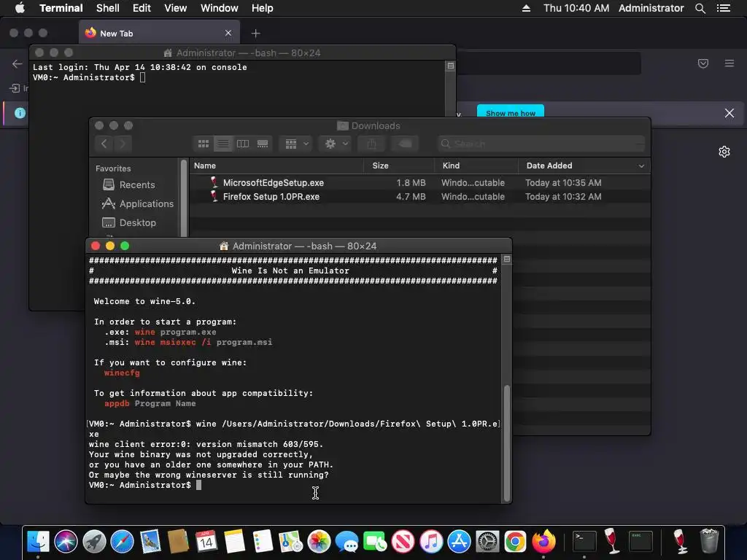This screenshot has height=560, width=747.
Task: Open the View menu
Action: click(175, 8)
